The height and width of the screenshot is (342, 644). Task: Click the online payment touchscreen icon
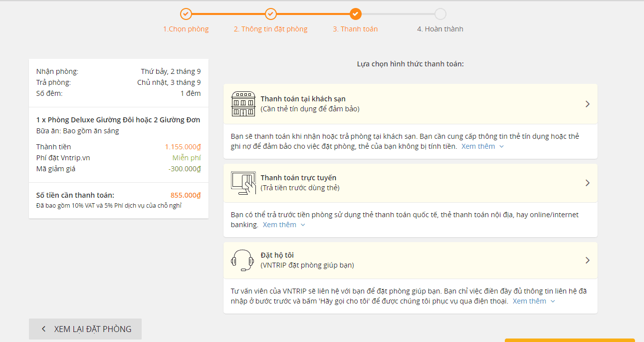(243, 183)
